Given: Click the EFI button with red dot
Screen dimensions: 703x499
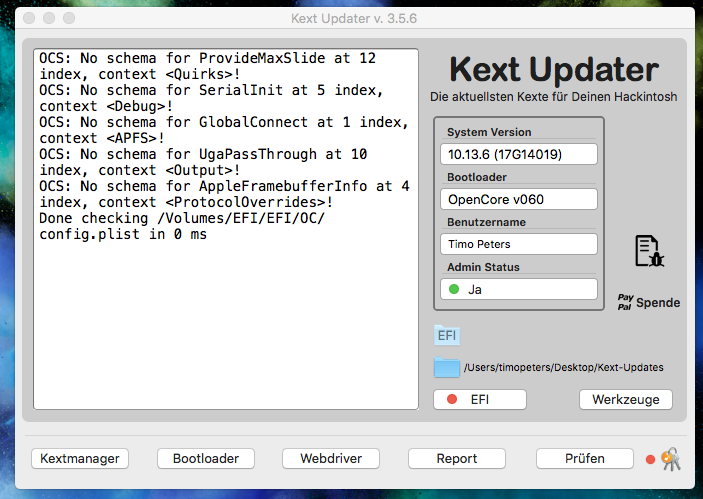Looking at the screenshot, I should click(480, 399).
